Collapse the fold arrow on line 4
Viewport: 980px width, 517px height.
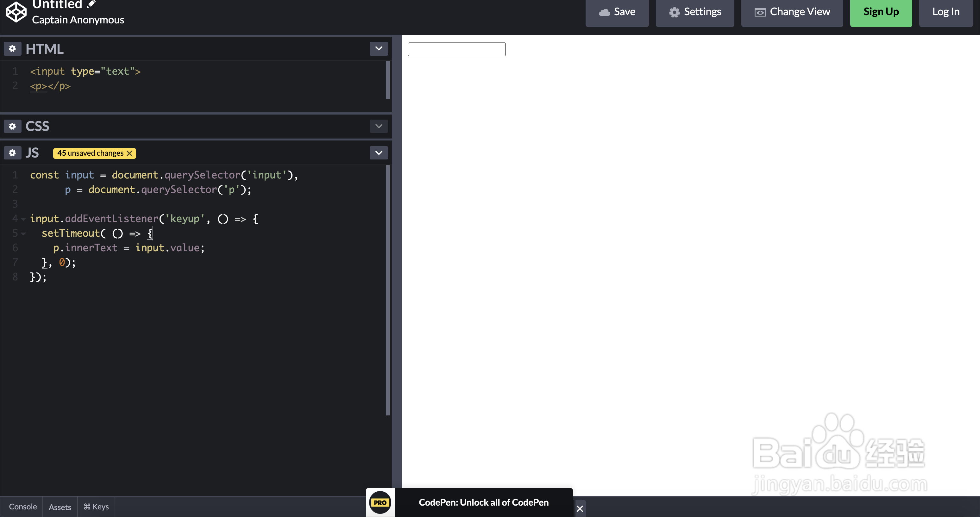[23, 219]
